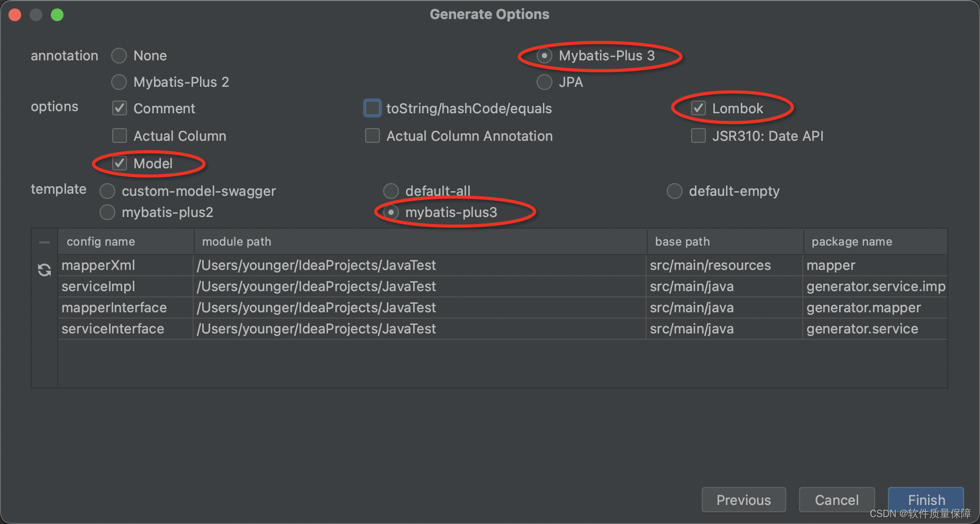The width and height of the screenshot is (980, 524).
Task: Check Actual Column Annotation option
Action: click(x=373, y=136)
